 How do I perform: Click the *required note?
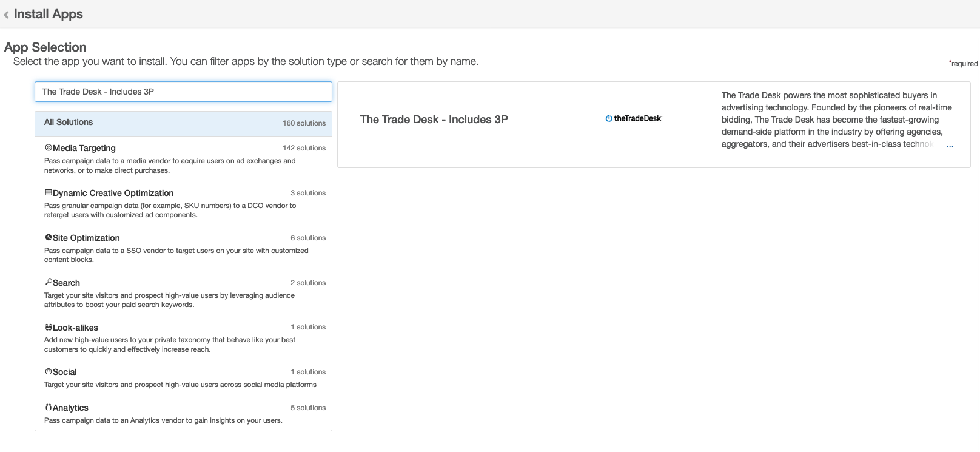pos(963,64)
